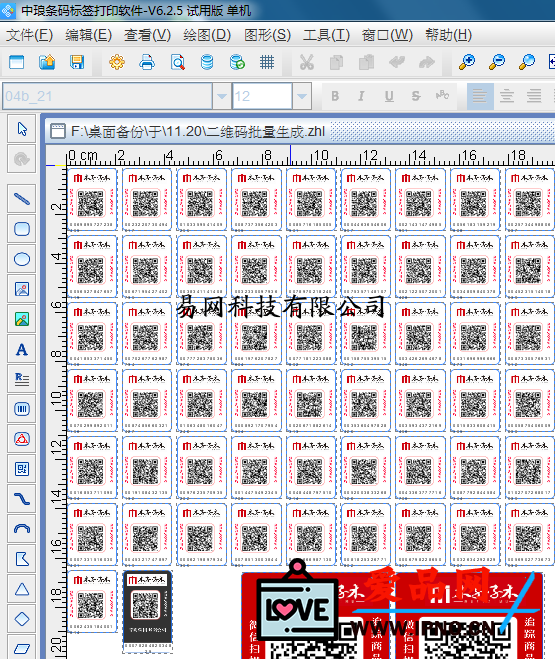Select the dark highlighted label on canvas
This screenshot has width=555, height=659.
(x=147, y=612)
